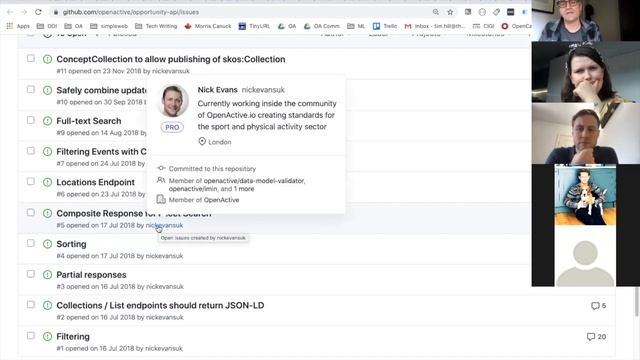Click open-issue icon beside Partial responses

coord(47,275)
